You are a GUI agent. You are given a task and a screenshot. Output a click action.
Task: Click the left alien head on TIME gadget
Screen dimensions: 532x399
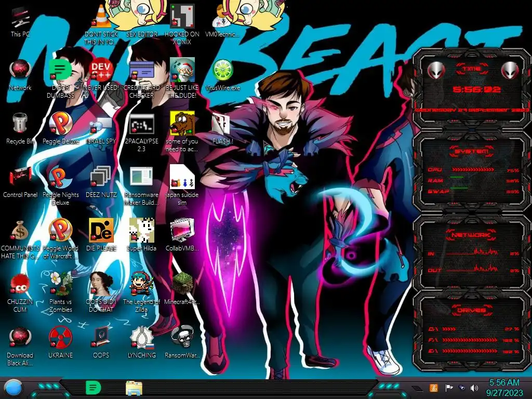(436, 71)
